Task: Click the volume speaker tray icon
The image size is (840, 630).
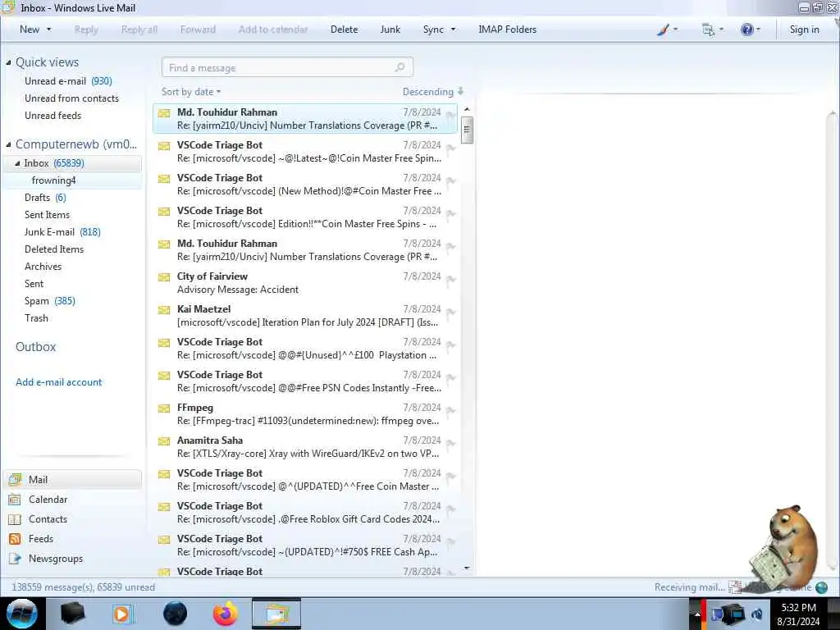Action: coord(757,614)
